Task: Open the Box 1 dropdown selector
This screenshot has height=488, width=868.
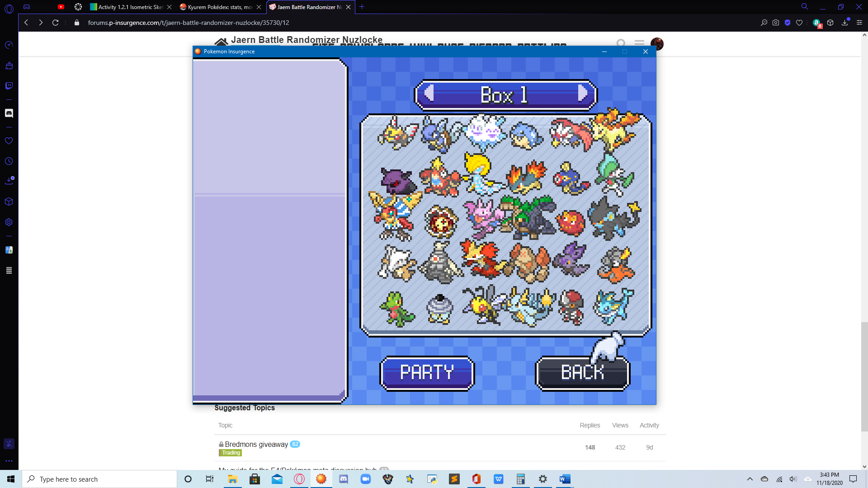Action: [505, 94]
